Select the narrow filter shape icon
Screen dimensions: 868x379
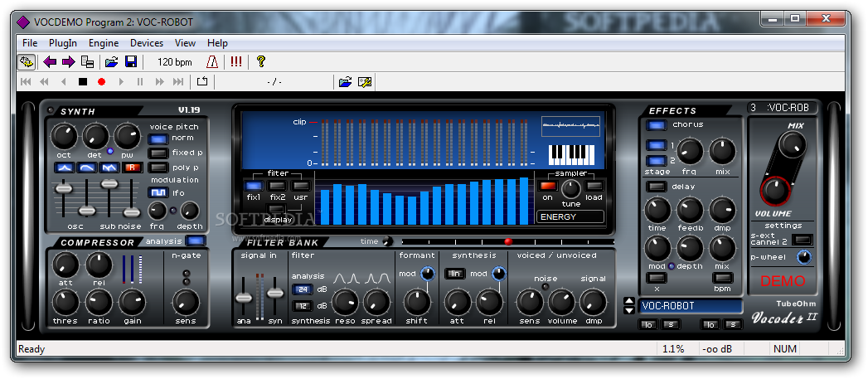(346, 278)
